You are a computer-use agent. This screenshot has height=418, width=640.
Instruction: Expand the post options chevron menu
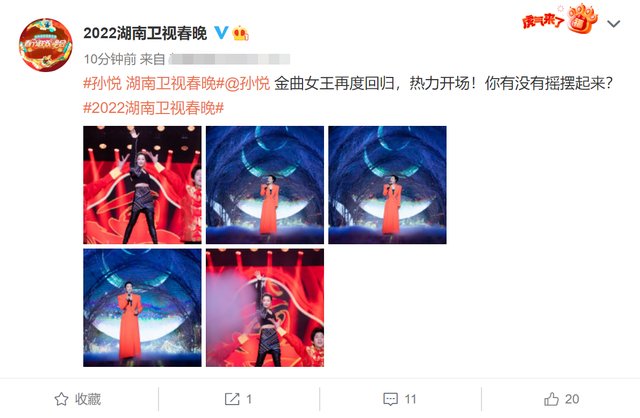pos(613,24)
